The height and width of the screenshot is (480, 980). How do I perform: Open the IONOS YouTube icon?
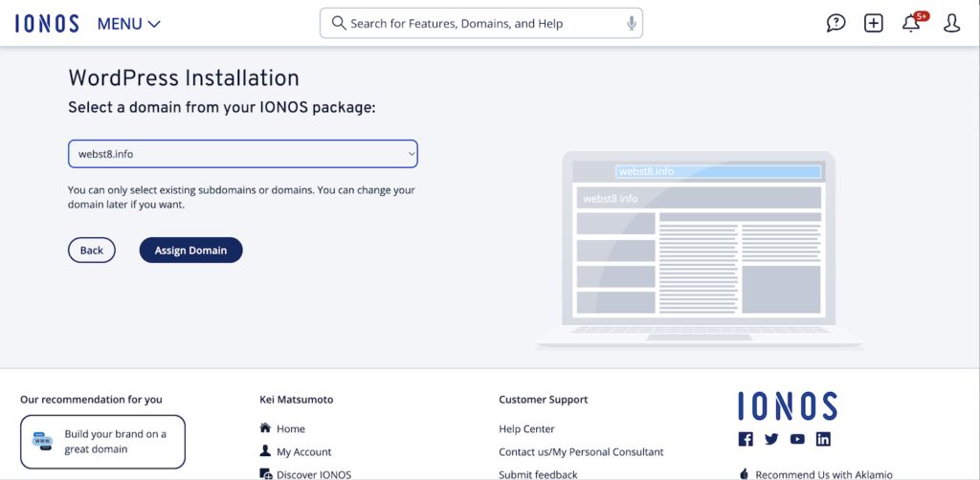point(797,439)
